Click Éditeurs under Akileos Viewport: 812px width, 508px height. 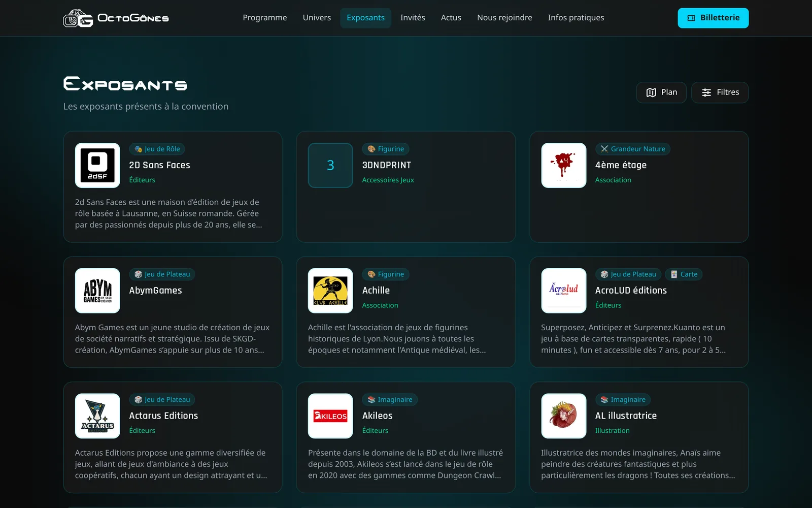375,430
